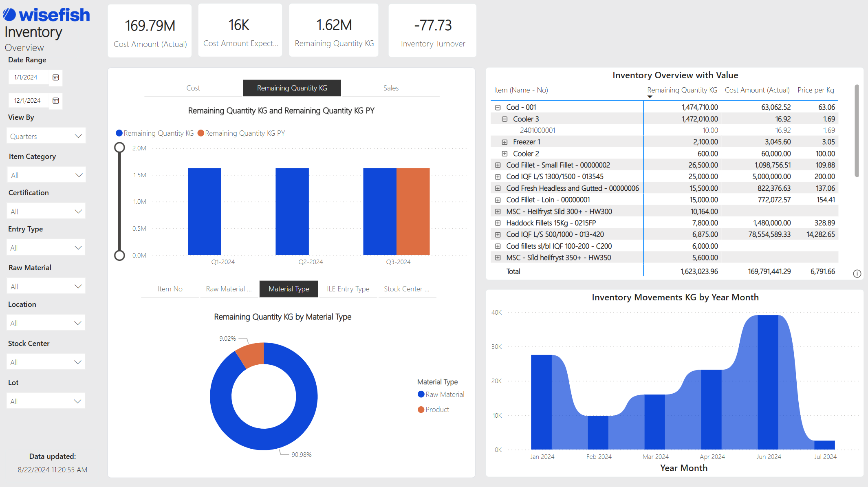Switch to the Cost tab
Image resolution: width=868 pixels, height=487 pixels.
pyautogui.click(x=193, y=88)
